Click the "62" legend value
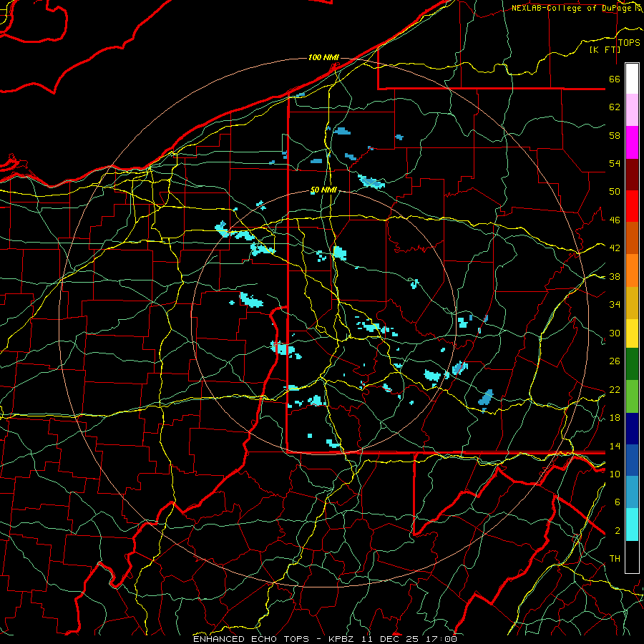The height and width of the screenshot is (644, 644). [x=615, y=107]
